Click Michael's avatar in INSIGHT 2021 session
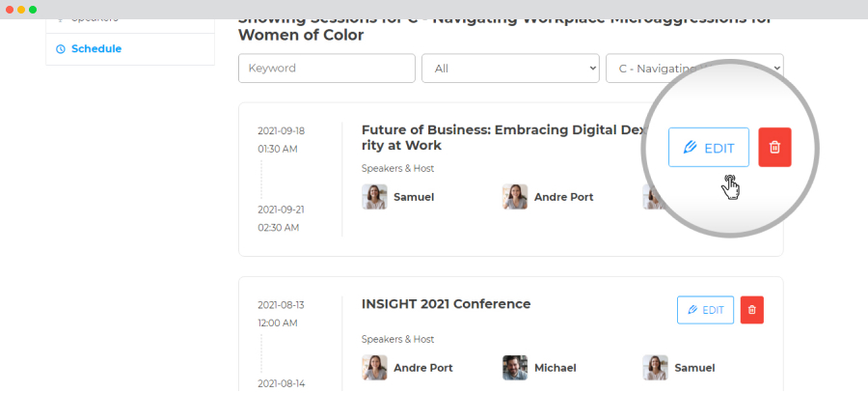This screenshot has height=393, width=868. [515, 368]
